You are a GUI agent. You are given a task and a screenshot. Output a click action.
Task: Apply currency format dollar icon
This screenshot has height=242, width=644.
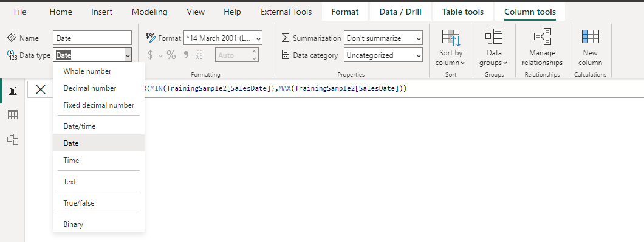(150, 55)
